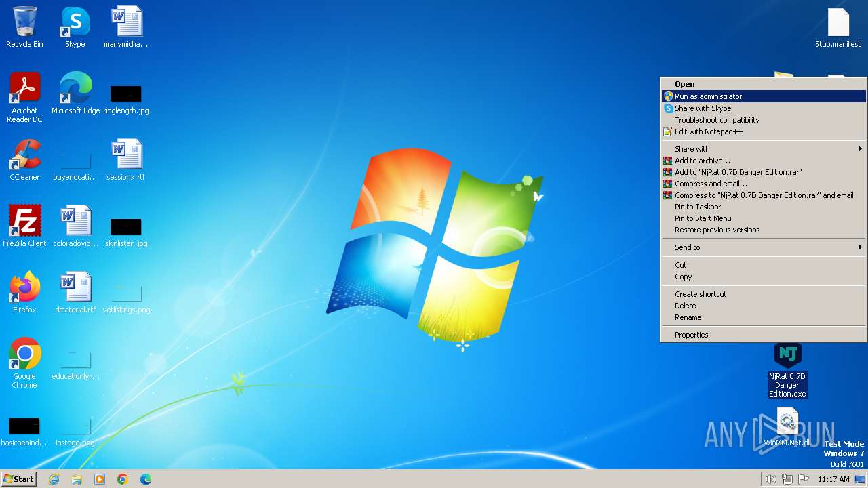Screen dimensions: 868x488
Task: Choose Run as administrator
Action: click(764, 96)
